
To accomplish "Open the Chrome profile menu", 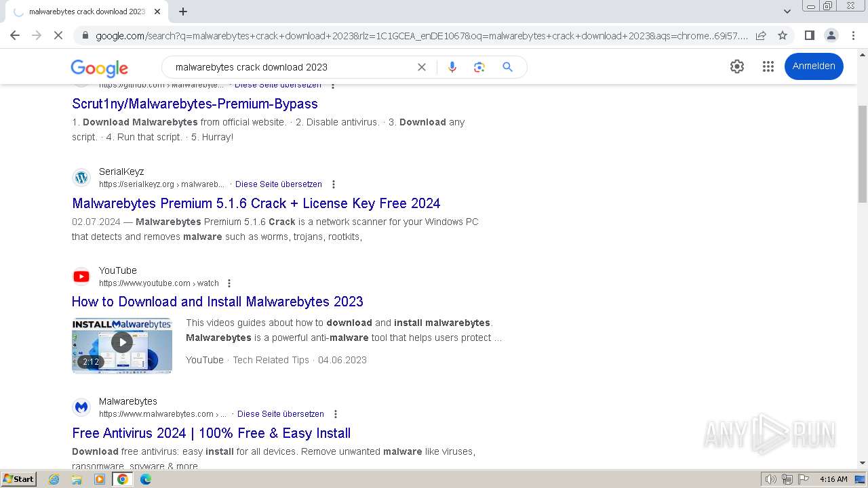I will click(831, 35).
